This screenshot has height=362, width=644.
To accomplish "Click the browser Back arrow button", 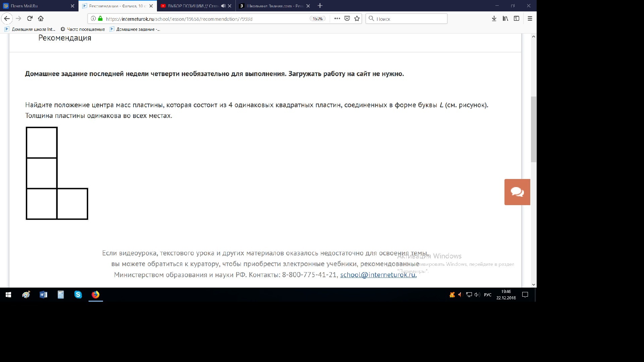I will (x=7, y=19).
